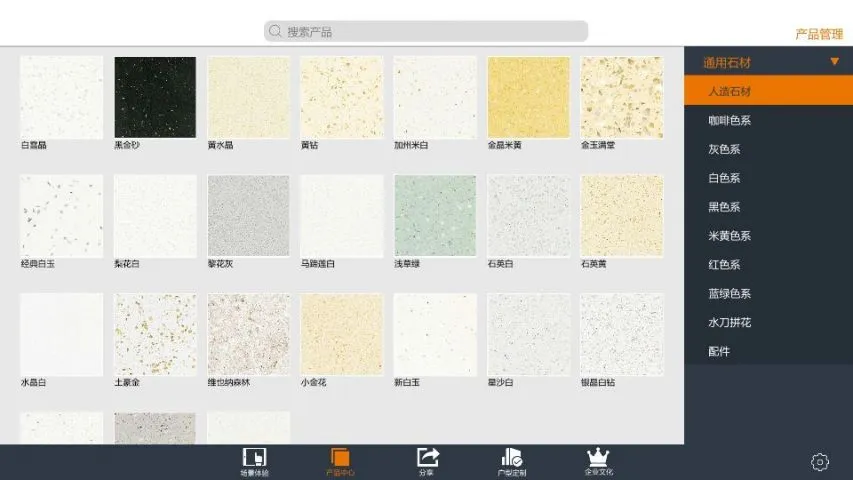
Task: Open settings via the gear icon
Action: [819, 462]
